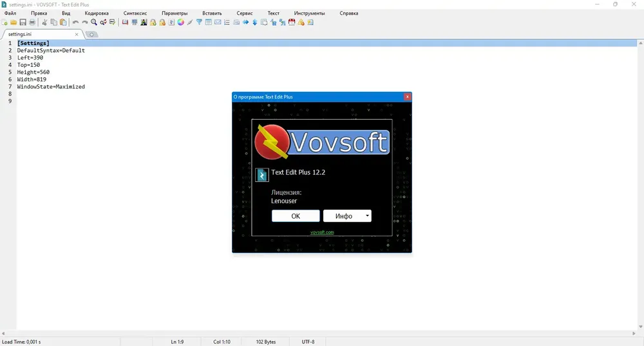The height and width of the screenshot is (346, 644).
Task: Click the Vovsoft logo banner
Action: (x=321, y=142)
